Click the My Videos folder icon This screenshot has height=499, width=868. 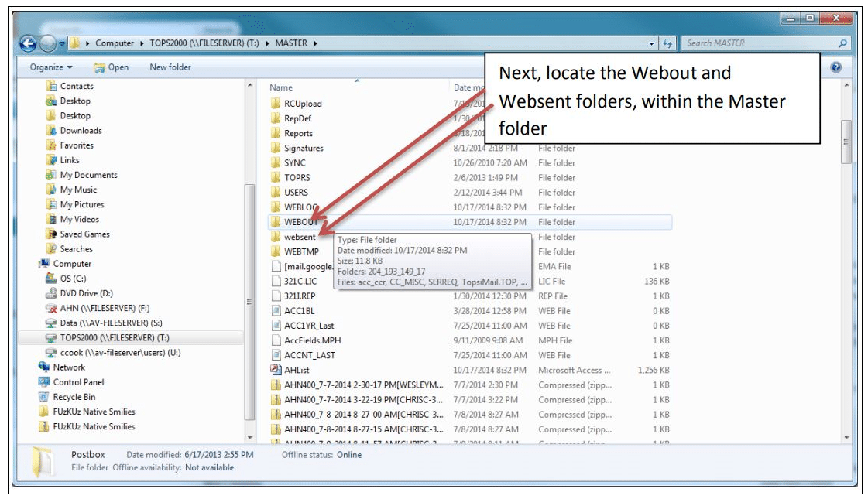pos(51,220)
